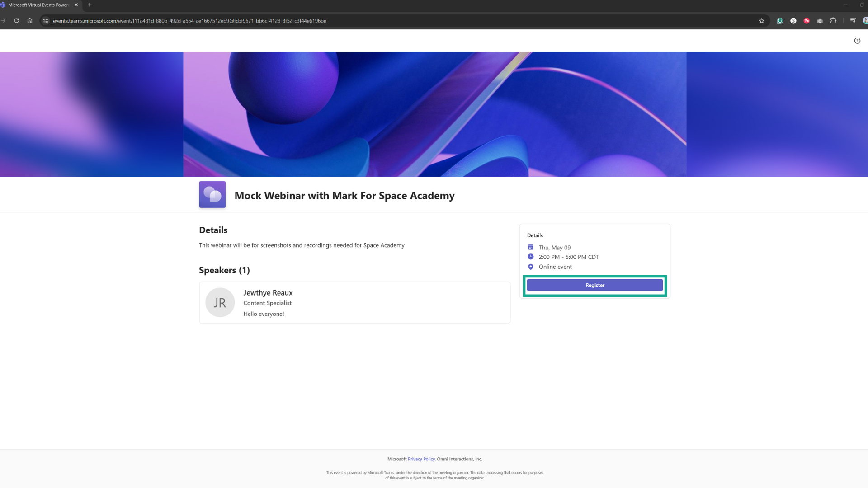The height and width of the screenshot is (488, 868).
Task: Click Jewthye Reaux speaker name
Action: [268, 293]
